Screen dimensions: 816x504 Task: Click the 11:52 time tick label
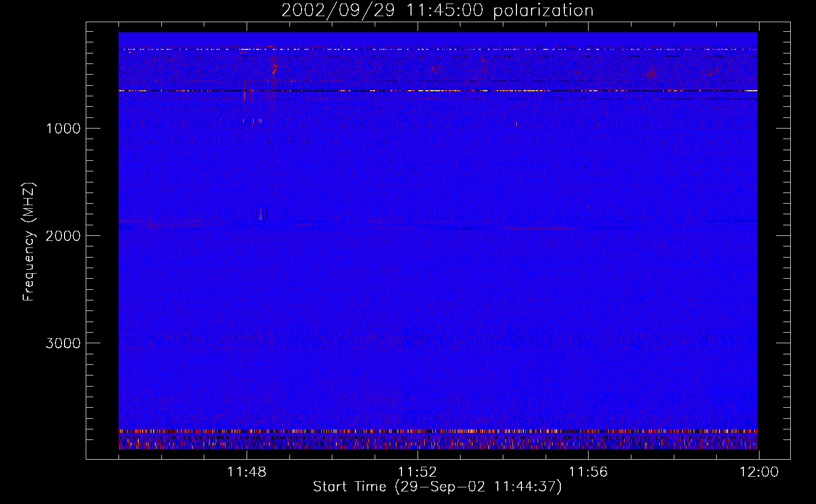pyautogui.click(x=418, y=472)
